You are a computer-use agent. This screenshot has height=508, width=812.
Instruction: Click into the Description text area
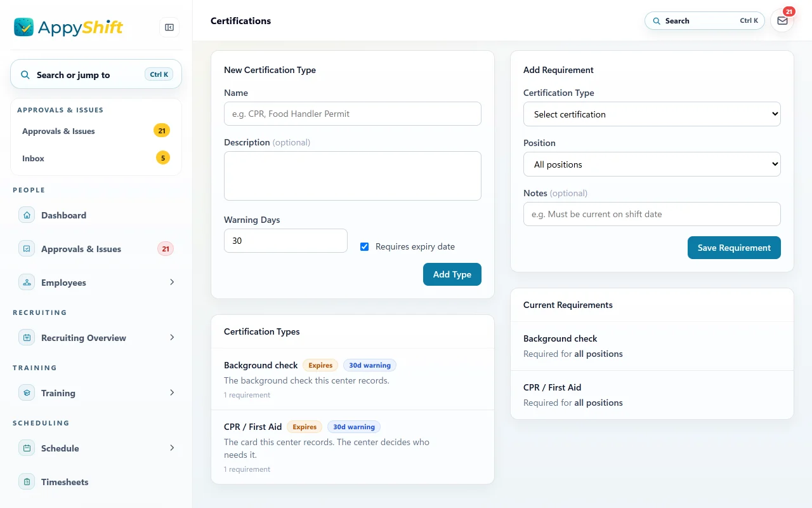click(353, 176)
